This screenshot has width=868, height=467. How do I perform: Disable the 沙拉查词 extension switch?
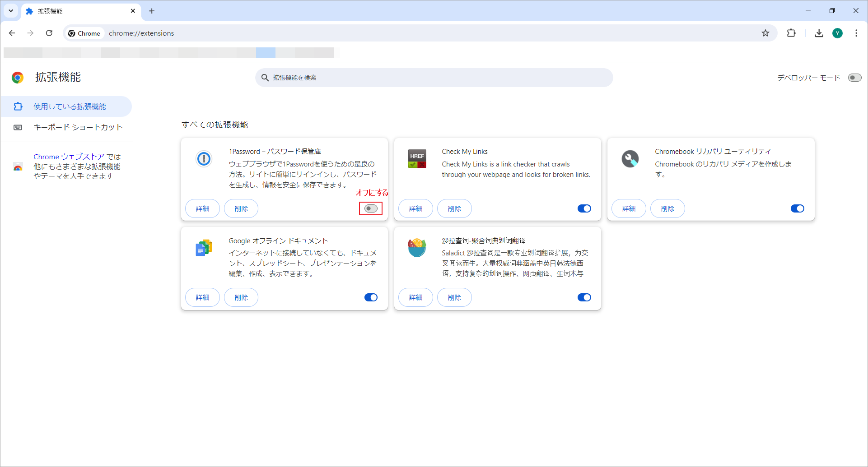[x=584, y=297]
